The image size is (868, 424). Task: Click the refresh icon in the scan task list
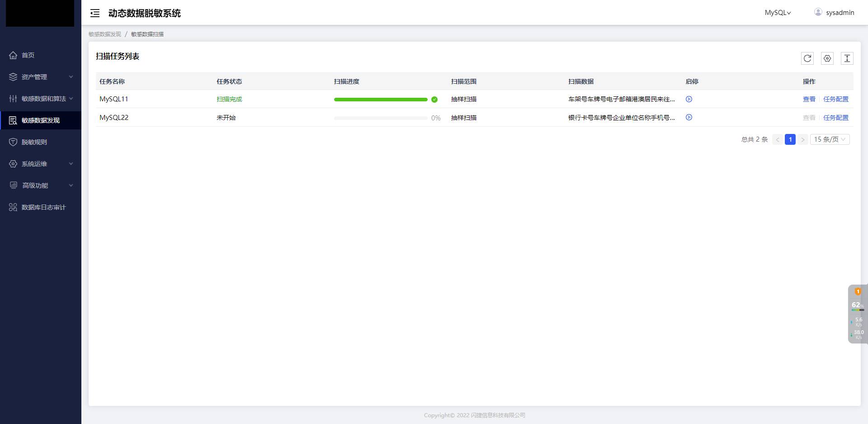[x=807, y=58]
